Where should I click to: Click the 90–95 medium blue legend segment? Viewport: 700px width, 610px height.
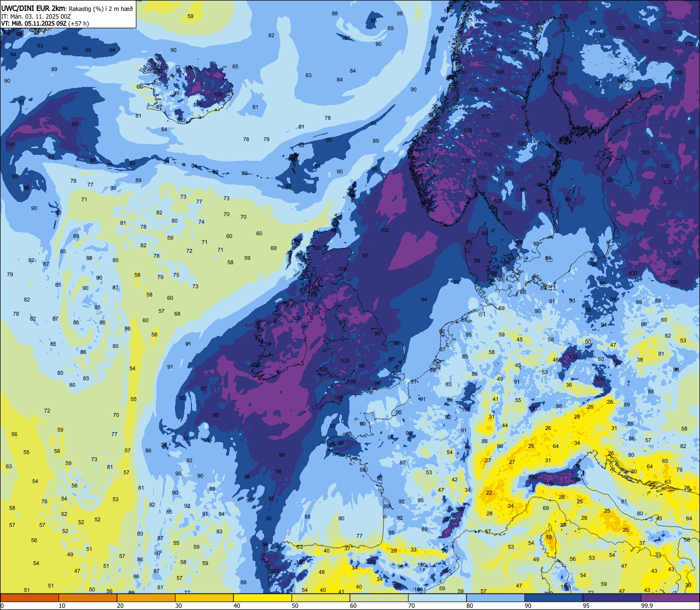[x=553, y=598]
